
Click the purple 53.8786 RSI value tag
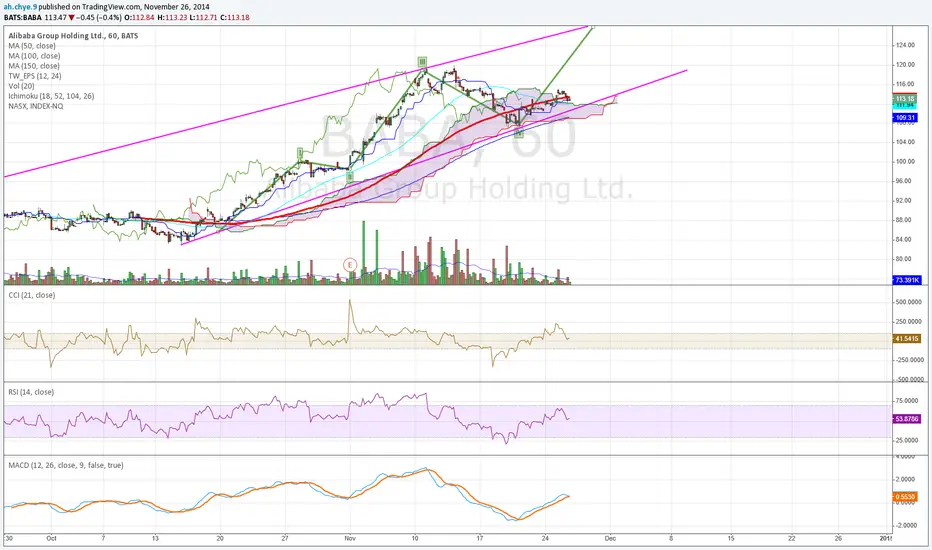coord(906,419)
